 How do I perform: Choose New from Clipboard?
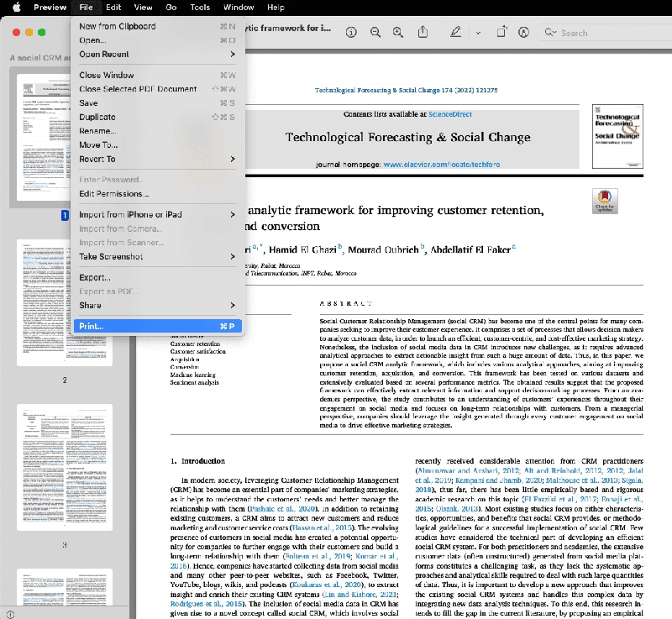[x=158, y=26]
